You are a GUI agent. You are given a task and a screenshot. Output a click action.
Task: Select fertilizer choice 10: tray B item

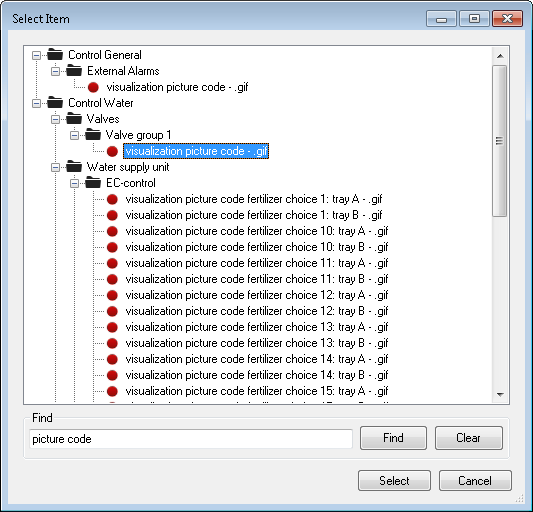(257, 247)
